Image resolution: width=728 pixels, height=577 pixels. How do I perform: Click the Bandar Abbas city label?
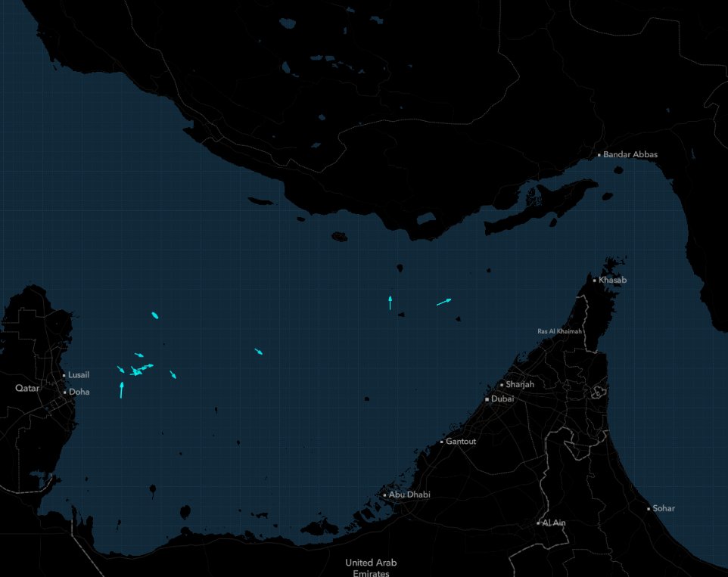click(x=630, y=154)
